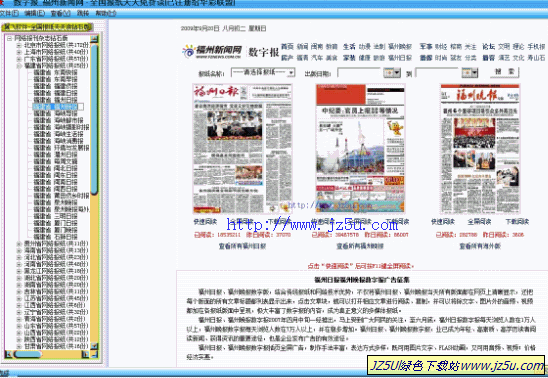Collapse the 福建省网络报纸 tree node
The width and height of the screenshot is (548, 378).
[x=19, y=66]
